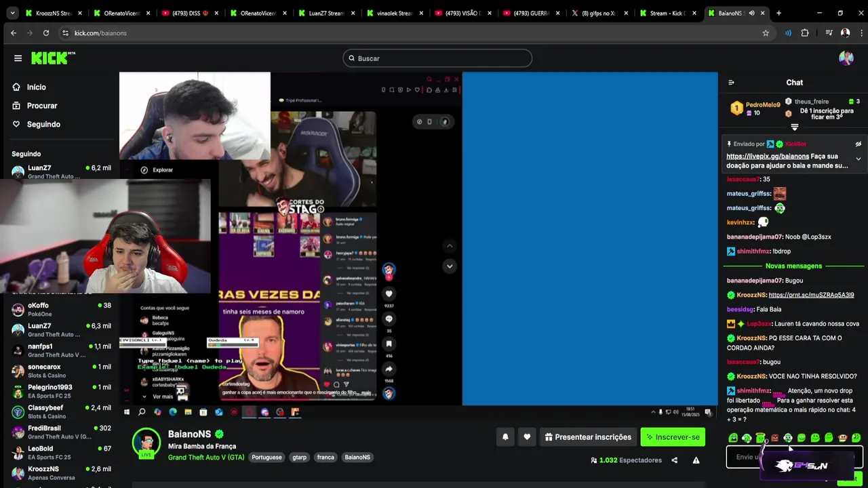Screen dimensions: 868x488
Task: Reload the page
Action: click(46, 33)
